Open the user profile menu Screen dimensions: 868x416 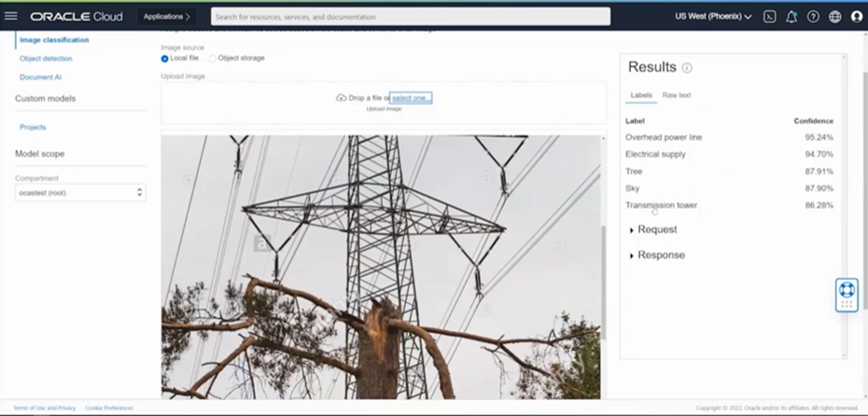[856, 17]
